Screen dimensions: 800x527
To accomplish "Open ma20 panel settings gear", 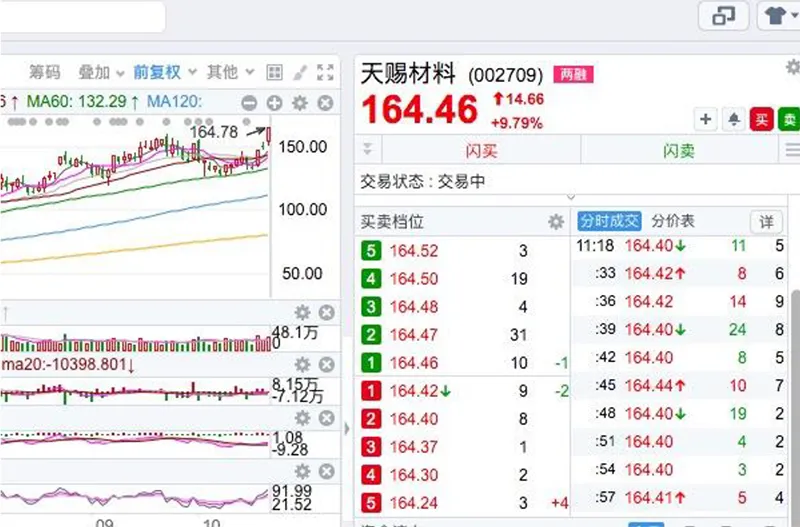I will 303,364.
